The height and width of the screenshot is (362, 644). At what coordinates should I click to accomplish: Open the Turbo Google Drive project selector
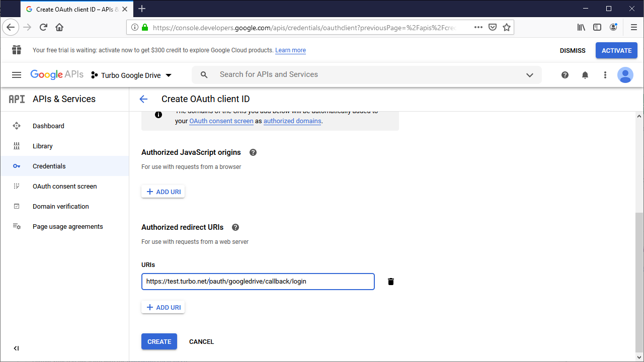(x=132, y=74)
